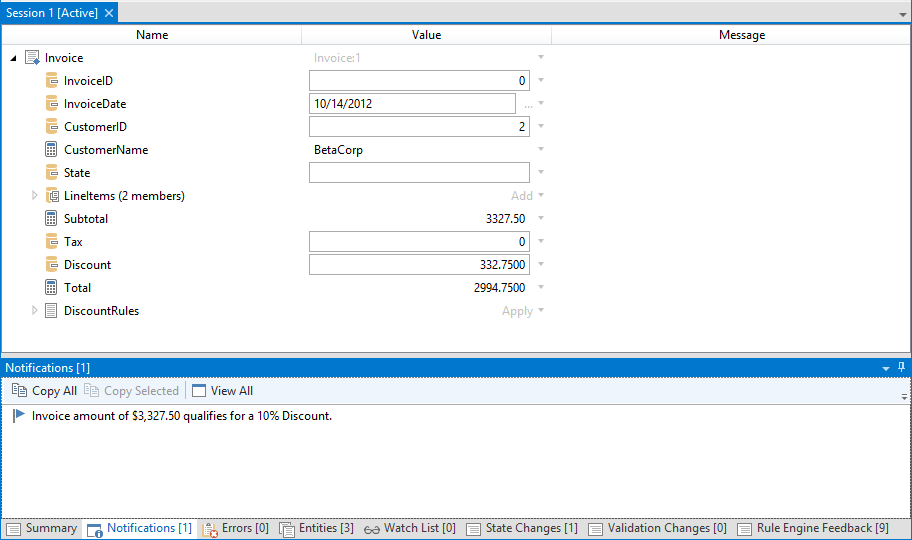Click the Invoice entity icon
Viewport: 912px width, 540px height.
coord(32,58)
